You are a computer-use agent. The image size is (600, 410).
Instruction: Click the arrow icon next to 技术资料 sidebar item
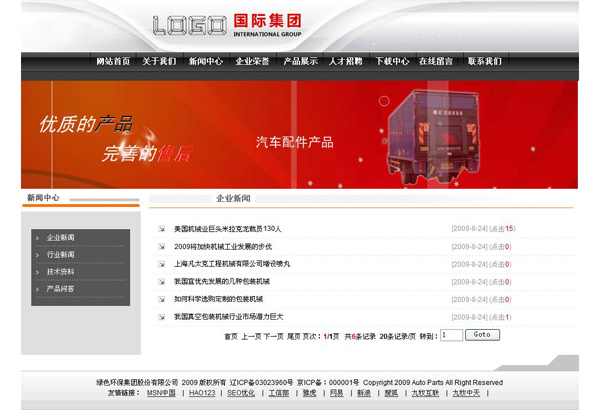tap(38, 272)
